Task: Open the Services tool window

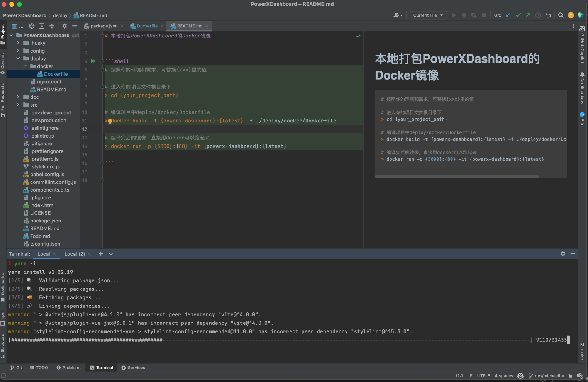Action: click(x=133, y=368)
